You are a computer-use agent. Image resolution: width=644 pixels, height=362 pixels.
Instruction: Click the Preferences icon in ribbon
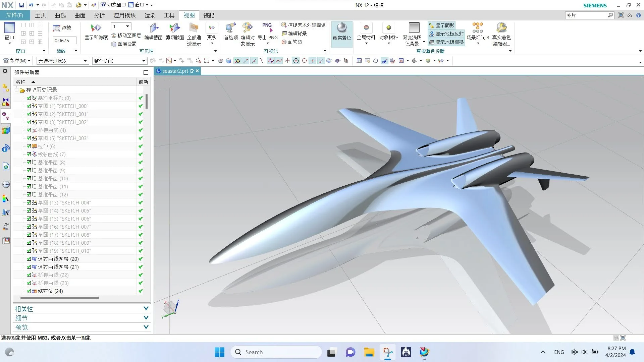231,28
